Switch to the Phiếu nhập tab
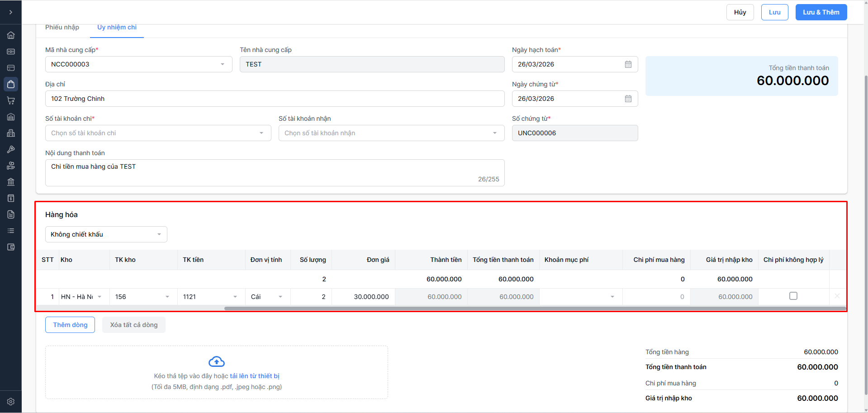 [62, 27]
